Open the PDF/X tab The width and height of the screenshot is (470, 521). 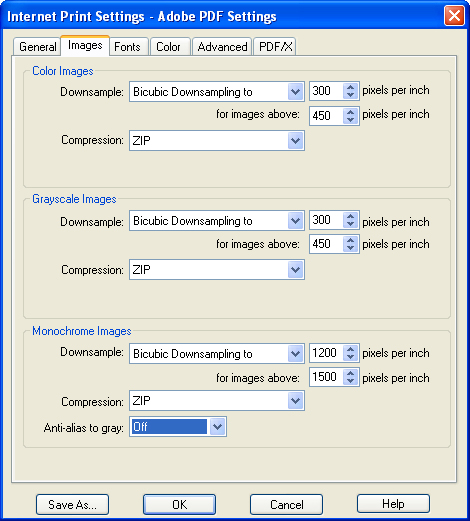pos(275,47)
